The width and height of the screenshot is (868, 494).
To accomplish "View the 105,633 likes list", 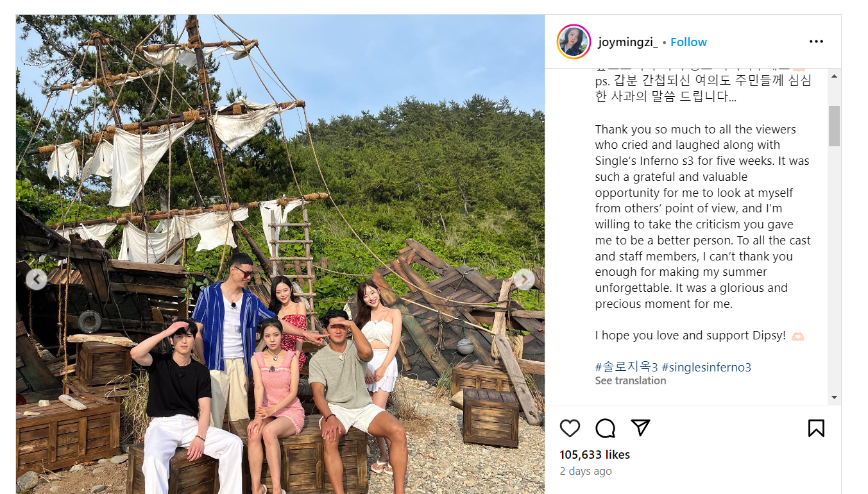I will pyautogui.click(x=595, y=454).
